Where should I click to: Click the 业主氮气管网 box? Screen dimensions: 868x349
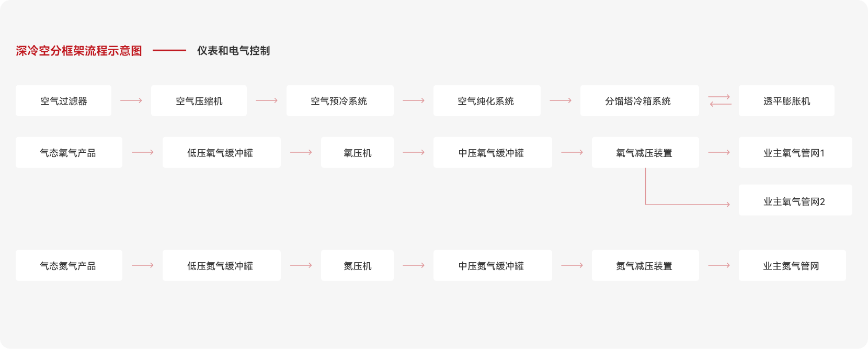[792, 266]
